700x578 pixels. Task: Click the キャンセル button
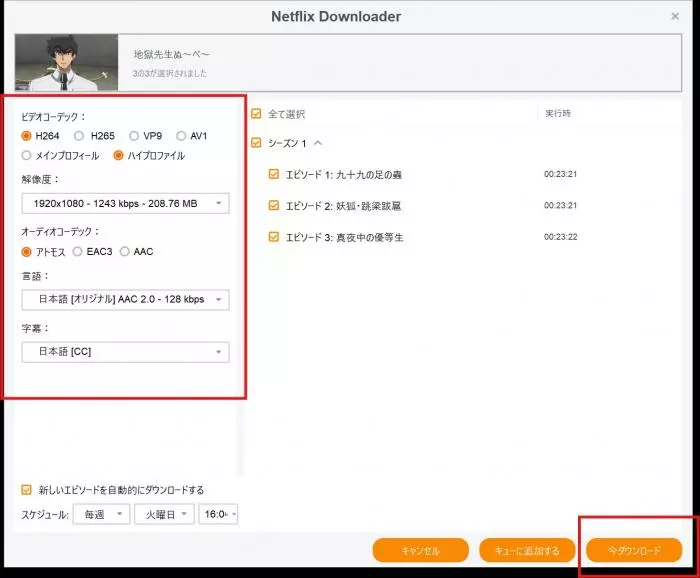pos(421,550)
